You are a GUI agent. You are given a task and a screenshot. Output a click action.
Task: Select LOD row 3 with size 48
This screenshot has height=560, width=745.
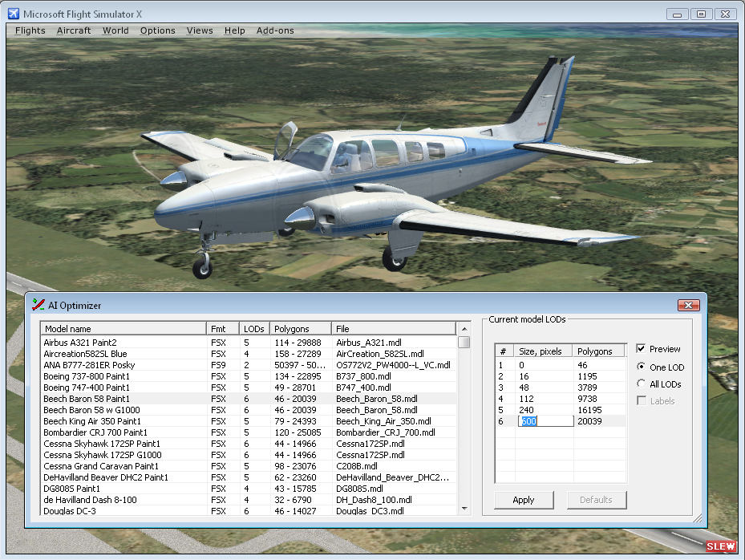coord(561,388)
